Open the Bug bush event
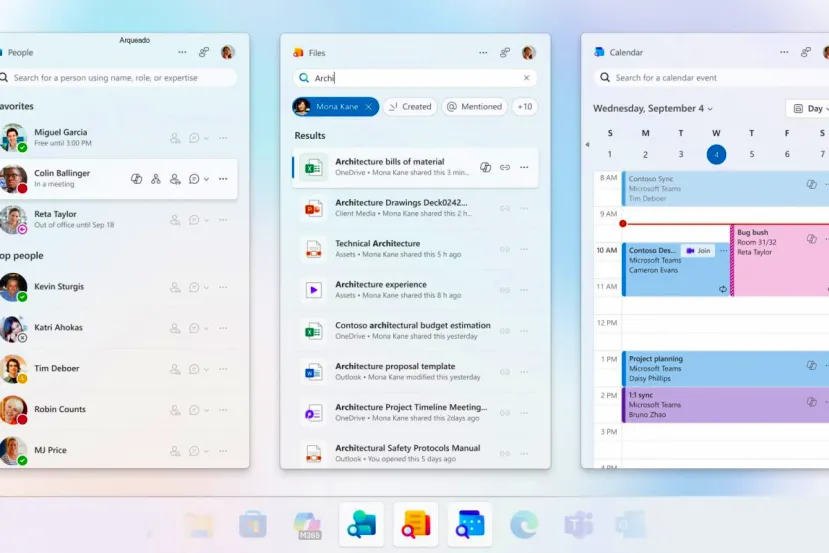 pos(780,260)
